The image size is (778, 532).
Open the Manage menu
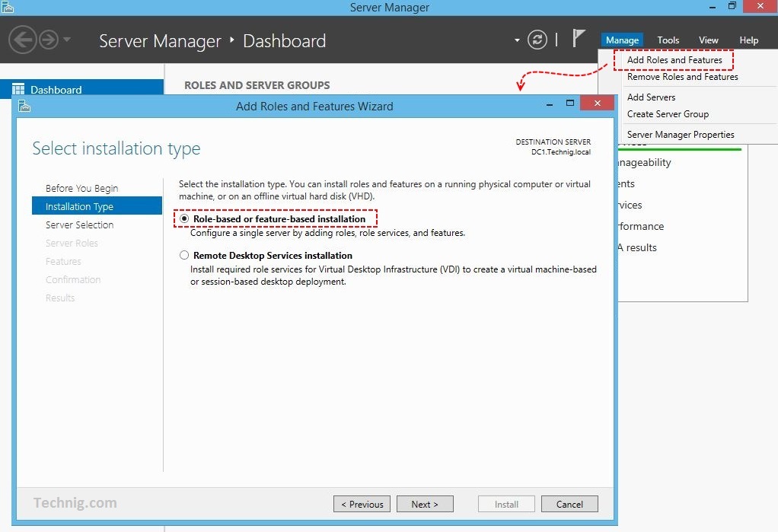(x=622, y=40)
